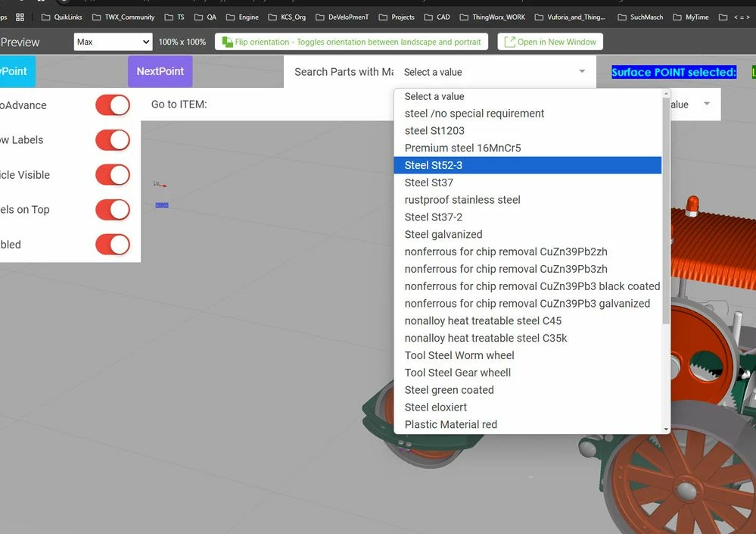
Task: Select highlighted 'Steel St52-3' option
Action: (527, 165)
